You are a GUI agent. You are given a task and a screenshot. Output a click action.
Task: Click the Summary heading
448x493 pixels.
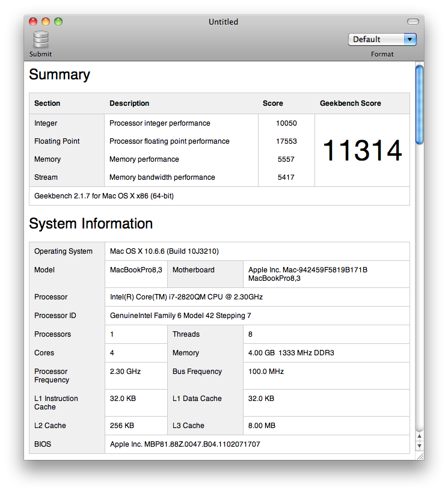tap(60, 75)
